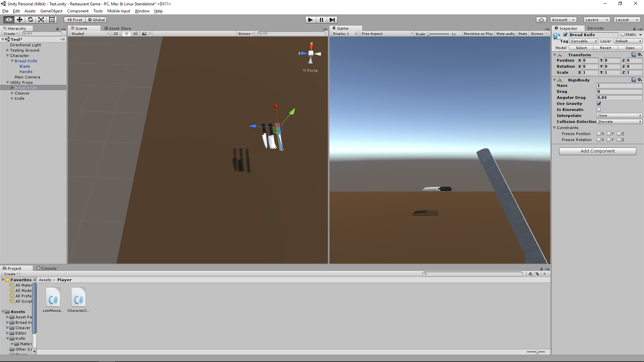Toggle scene audio speaker icon
Image resolution: width=644 pixels, height=362 pixels.
(x=135, y=34)
